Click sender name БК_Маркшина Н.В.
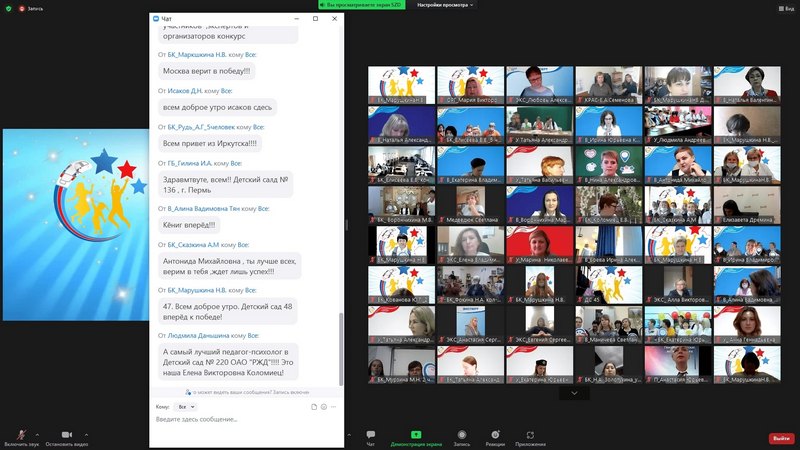This screenshot has width=800, height=450. coord(197,55)
